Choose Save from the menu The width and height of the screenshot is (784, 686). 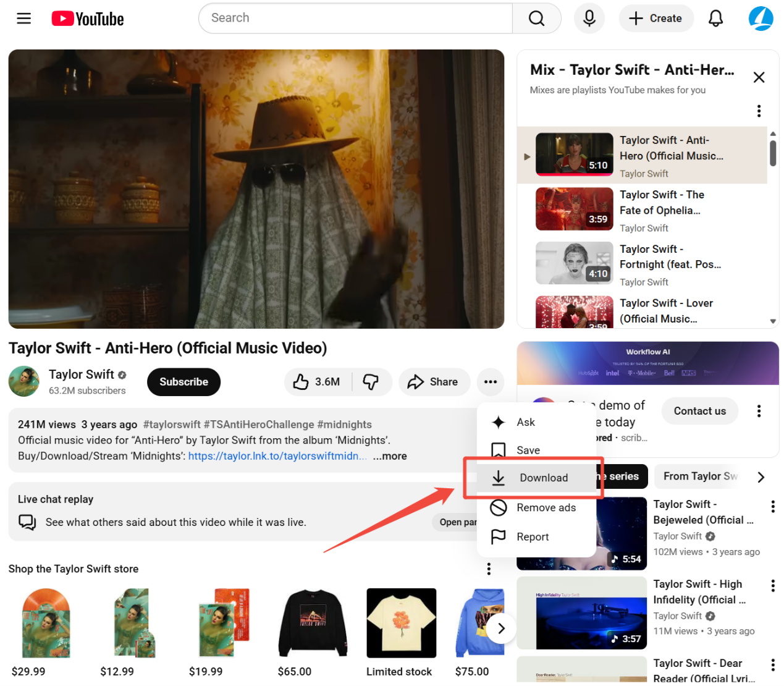click(x=536, y=450)
